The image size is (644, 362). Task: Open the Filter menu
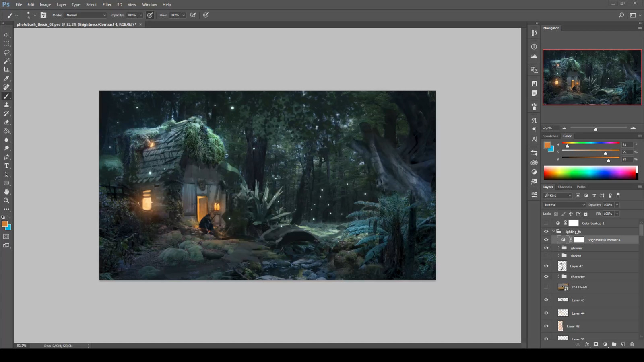click(107, 5)
